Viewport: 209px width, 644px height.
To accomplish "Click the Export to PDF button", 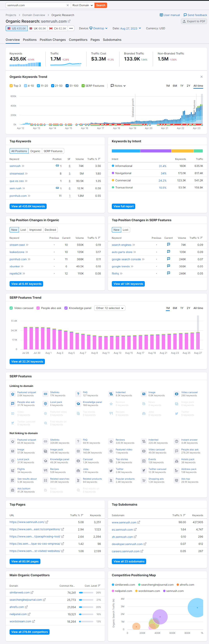I will [x=194, y=21].
